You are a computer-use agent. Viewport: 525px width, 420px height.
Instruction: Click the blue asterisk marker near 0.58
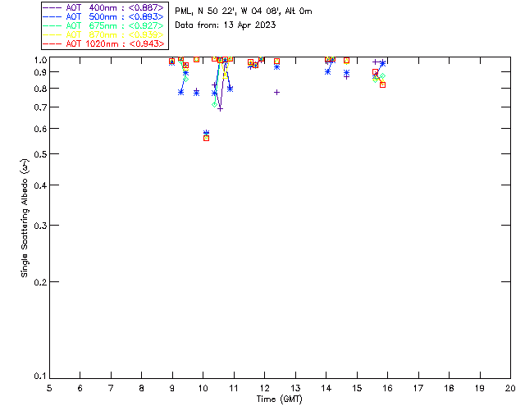click(x=206, y=133)
